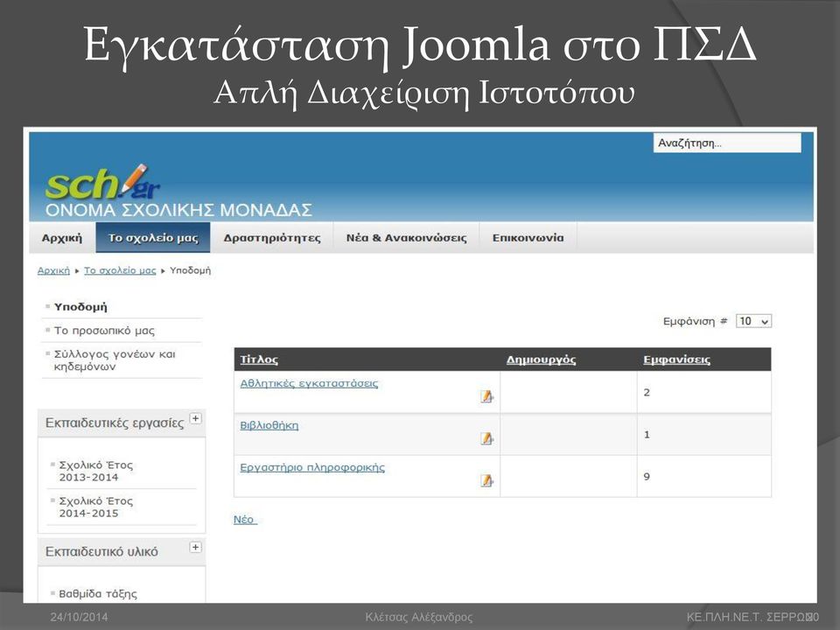This screenshot has width=840, height=630.
Task: Expand the Εκπαιδευτικό υλικό module plus icon
Action: coord(195,547)
